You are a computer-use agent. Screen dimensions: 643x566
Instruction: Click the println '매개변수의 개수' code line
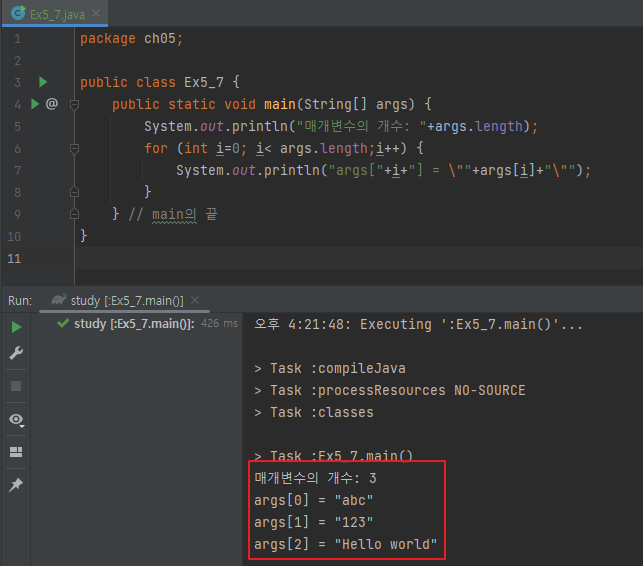coord(341,126)
